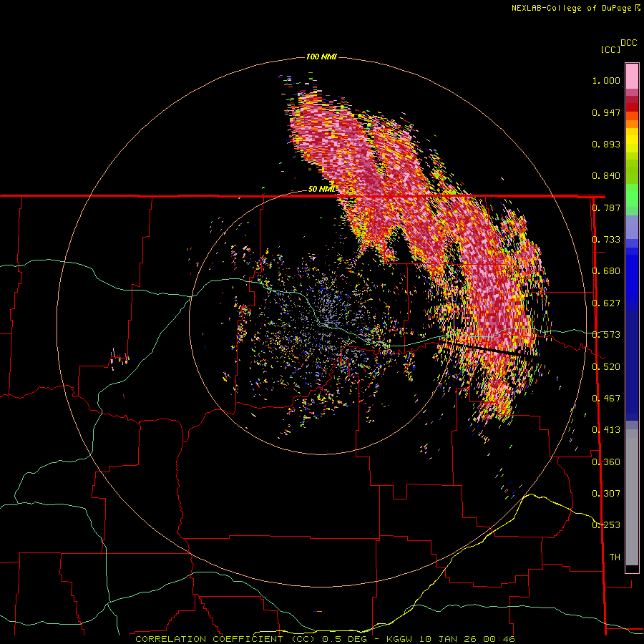644x644 pixels.
Task: Click the gray lower segment of the color bar
Action: click(x=632, y=497)
